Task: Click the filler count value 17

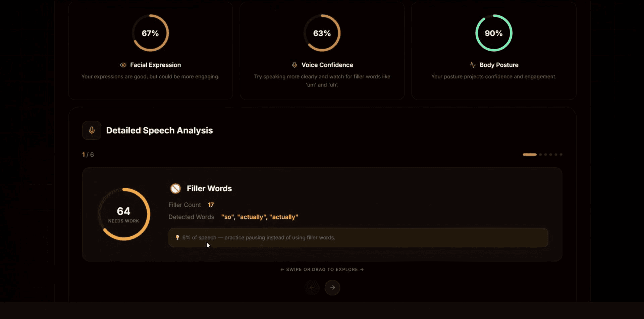Action: [x=211, y=205]
